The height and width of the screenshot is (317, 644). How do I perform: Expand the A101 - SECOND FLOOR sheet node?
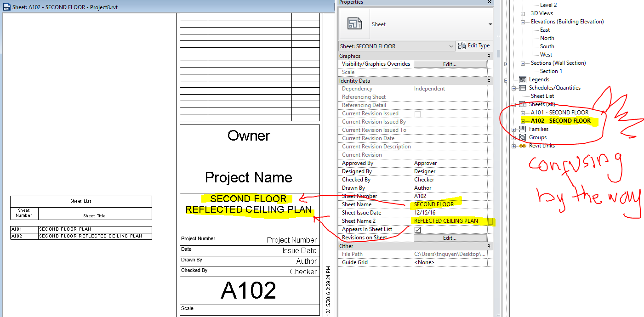(x=523, y=112)
